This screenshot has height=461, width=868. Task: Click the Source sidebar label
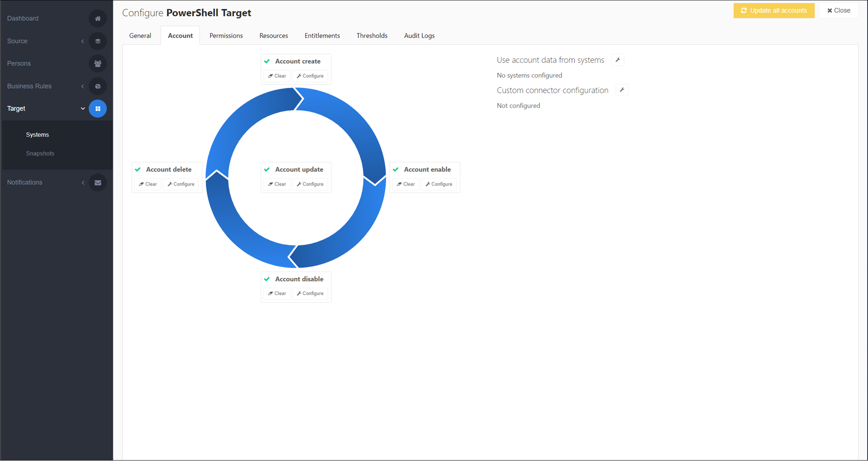[x=17, y=41]
